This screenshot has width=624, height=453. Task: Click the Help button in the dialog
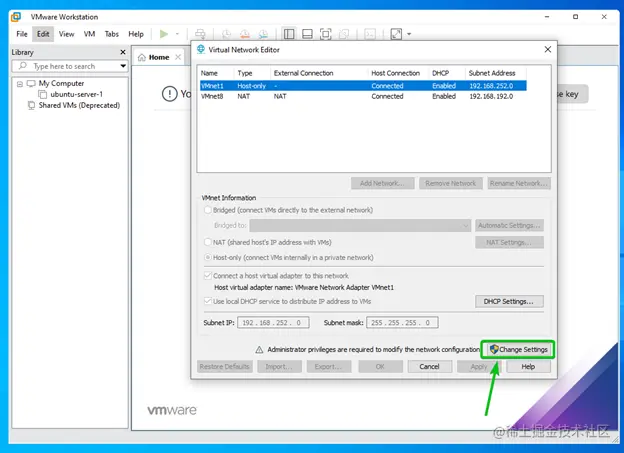click(x=528, y=367)
